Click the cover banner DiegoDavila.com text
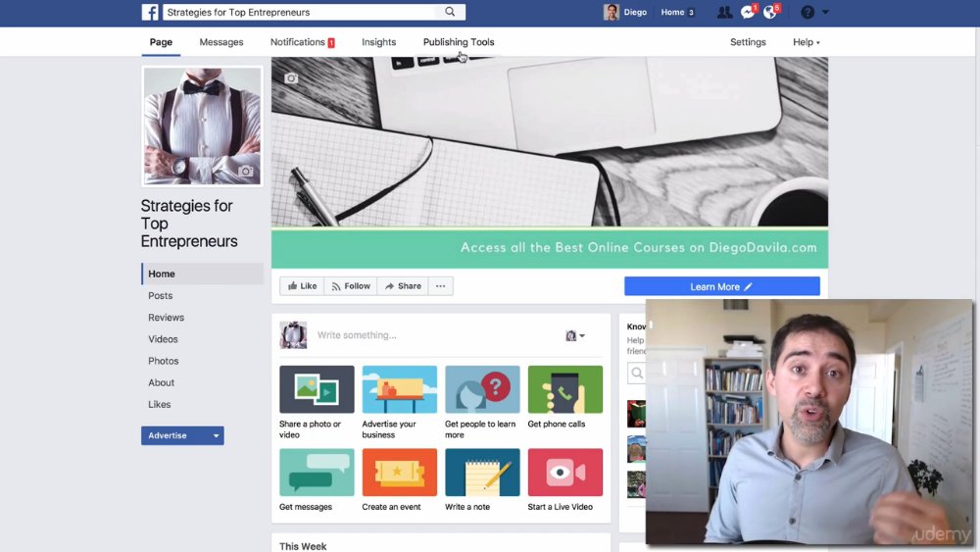Viewport: 980px width, 552px height. point(762,247)
